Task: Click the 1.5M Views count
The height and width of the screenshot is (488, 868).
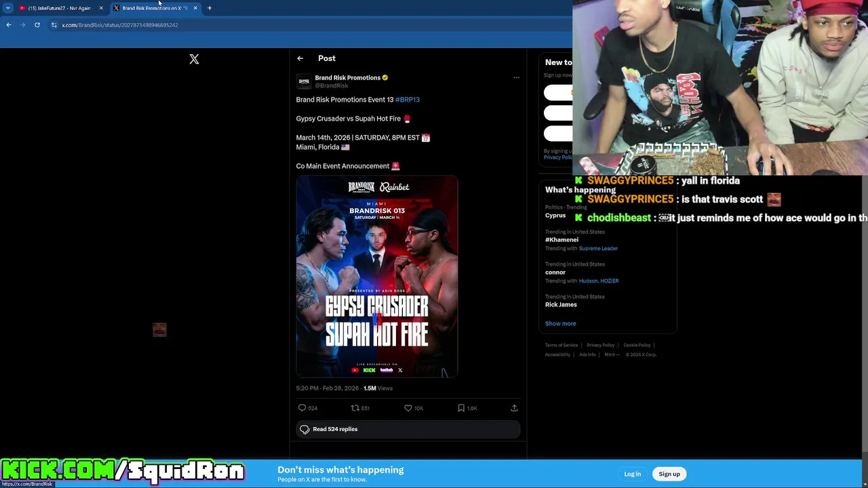Action: [378, 388]
